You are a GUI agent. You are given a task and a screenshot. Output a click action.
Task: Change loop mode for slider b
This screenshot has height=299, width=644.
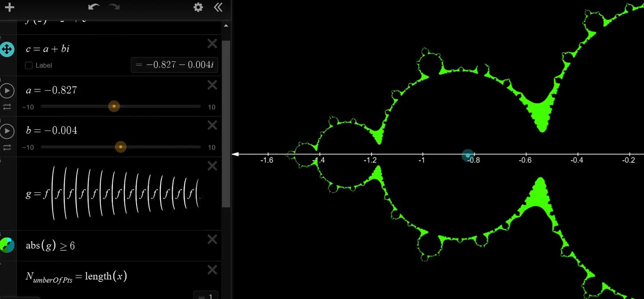tap(7, 147)
